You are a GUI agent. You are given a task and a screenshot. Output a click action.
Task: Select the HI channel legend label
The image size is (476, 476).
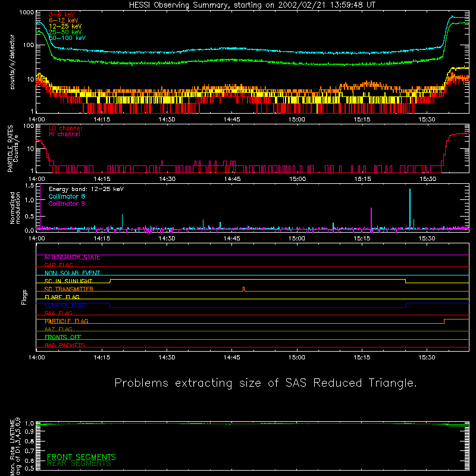coord(64,134)
